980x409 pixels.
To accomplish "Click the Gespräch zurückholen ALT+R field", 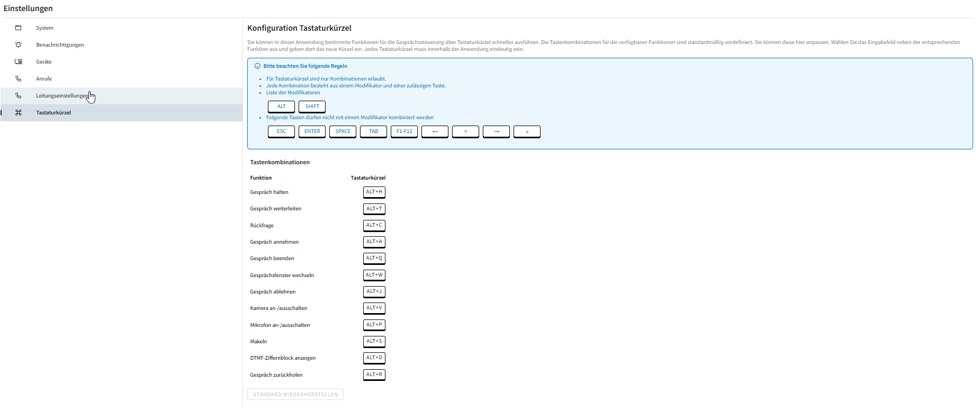I will (374, 375).
